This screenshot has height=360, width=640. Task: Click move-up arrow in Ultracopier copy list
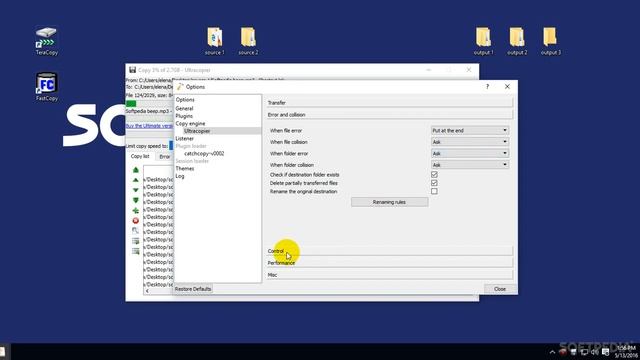pyautogui.click(x=136, y=180)
